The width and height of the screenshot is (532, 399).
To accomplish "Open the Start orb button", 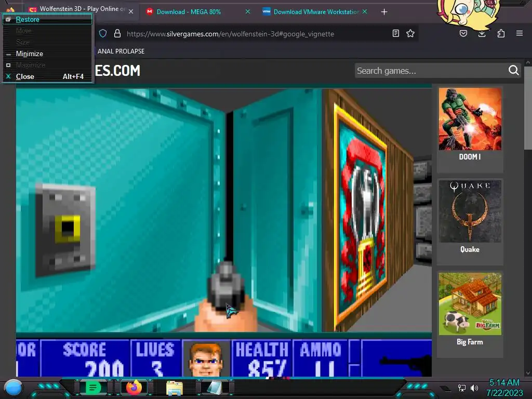I will pyautogui.click(x=13, y=388).
